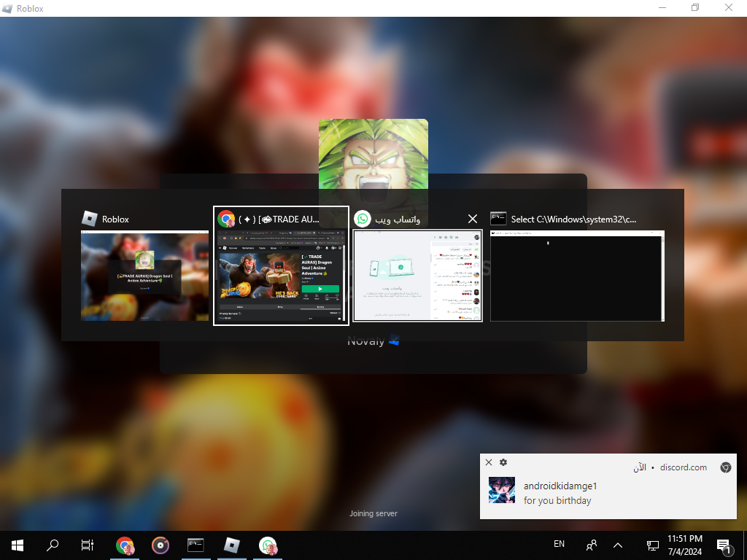Dismiss the Discord notification
This screenshot has width=747, height=560.
pyautogui.click(x=489, y=462)
